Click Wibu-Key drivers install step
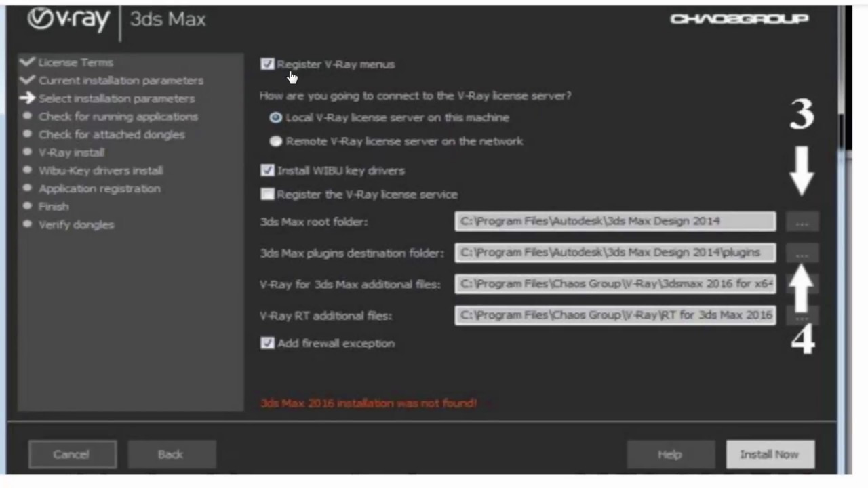868x488 pixels. [x=100, y=171]
